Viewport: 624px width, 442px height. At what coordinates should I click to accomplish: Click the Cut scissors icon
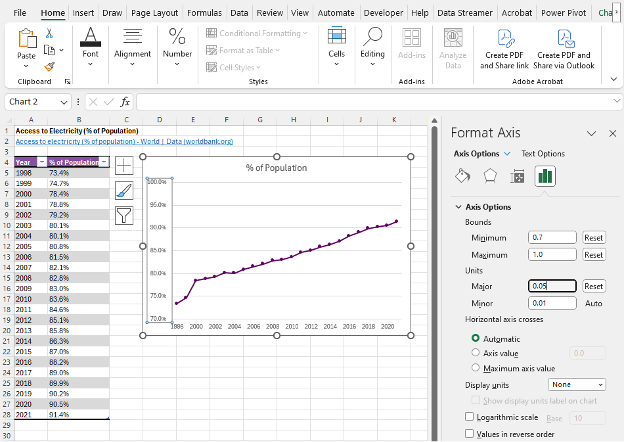[49, 33]
